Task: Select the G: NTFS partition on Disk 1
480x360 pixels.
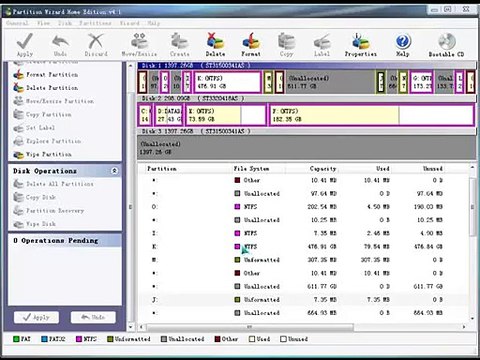Action: [421, 82]
